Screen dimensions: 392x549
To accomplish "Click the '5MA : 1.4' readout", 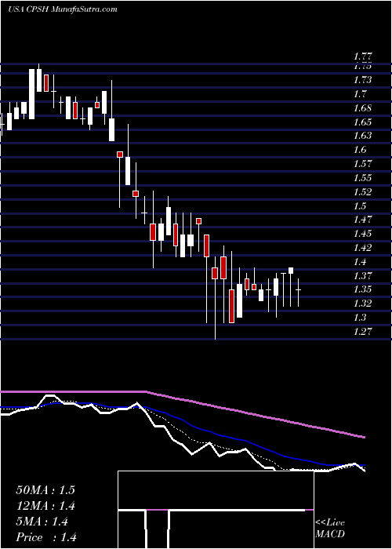I will 42,522.
